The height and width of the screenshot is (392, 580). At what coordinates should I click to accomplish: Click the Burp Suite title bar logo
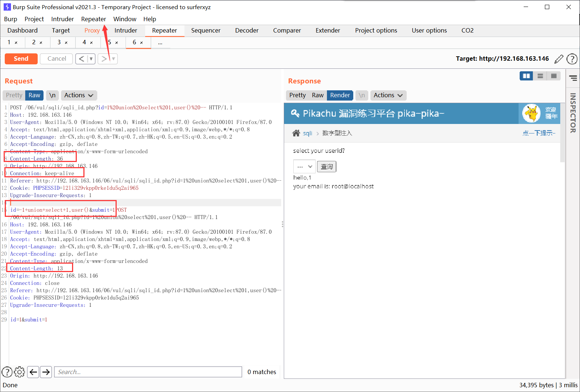[7, 7]
